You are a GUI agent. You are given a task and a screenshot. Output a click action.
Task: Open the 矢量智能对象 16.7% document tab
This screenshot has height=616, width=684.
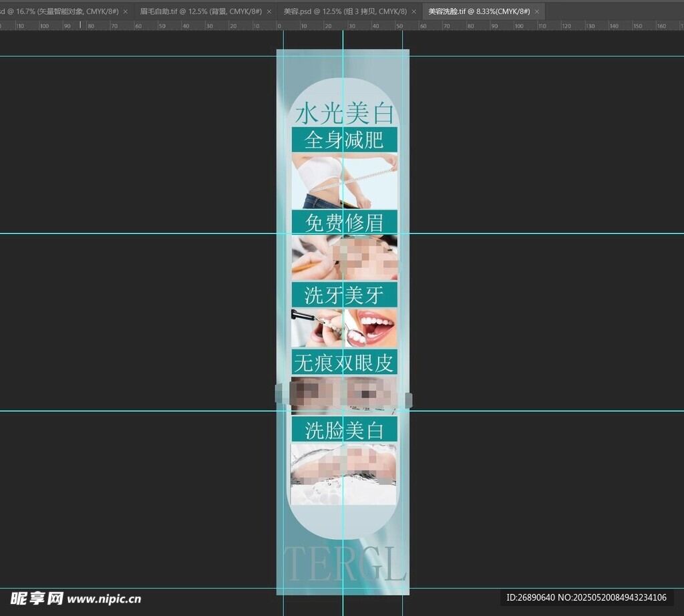tap(59, 11)
